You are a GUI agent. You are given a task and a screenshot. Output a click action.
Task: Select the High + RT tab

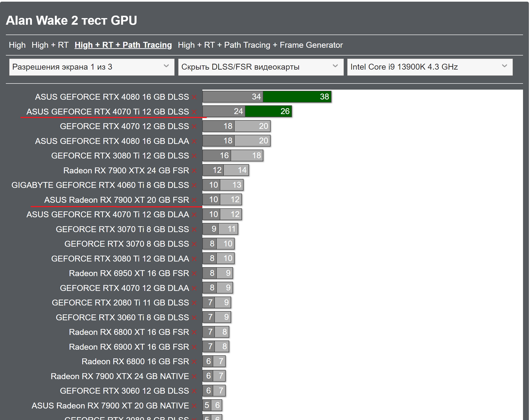[50, 45]
